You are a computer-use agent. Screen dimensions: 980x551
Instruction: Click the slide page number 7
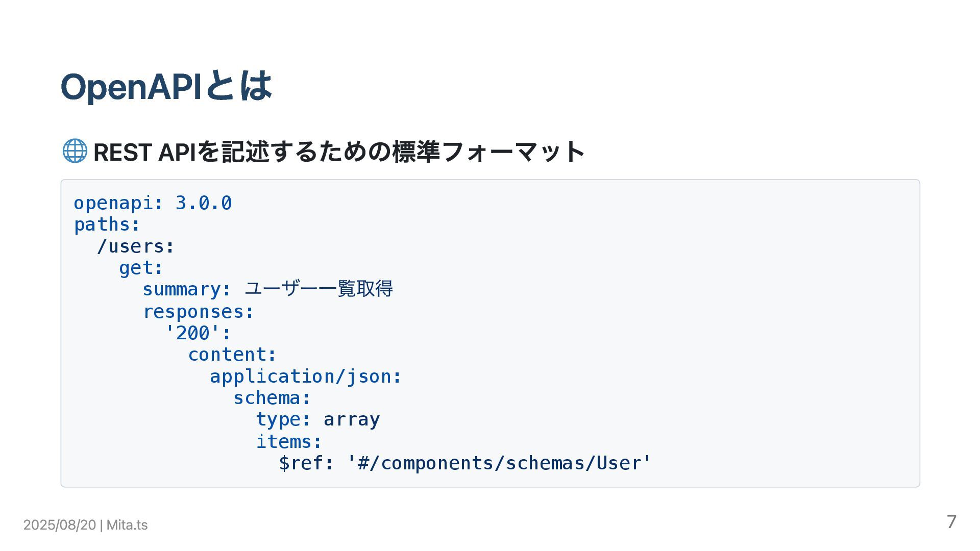951,522
